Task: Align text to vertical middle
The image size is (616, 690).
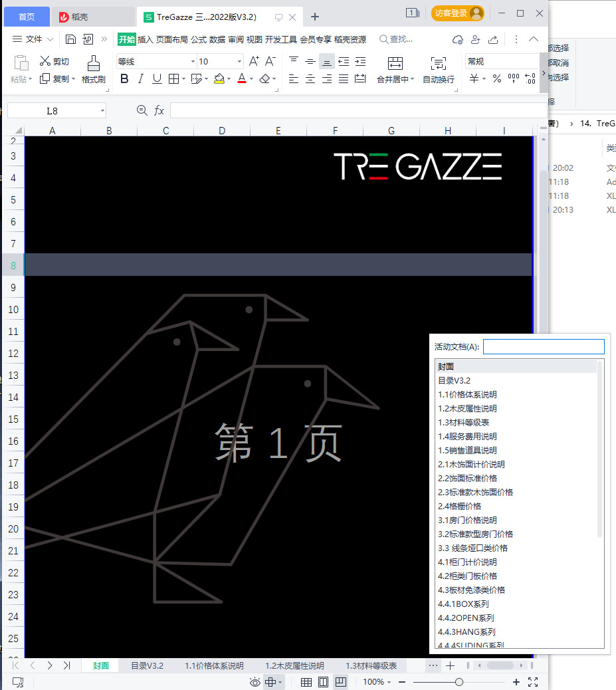Action: (x=310, y=61)
